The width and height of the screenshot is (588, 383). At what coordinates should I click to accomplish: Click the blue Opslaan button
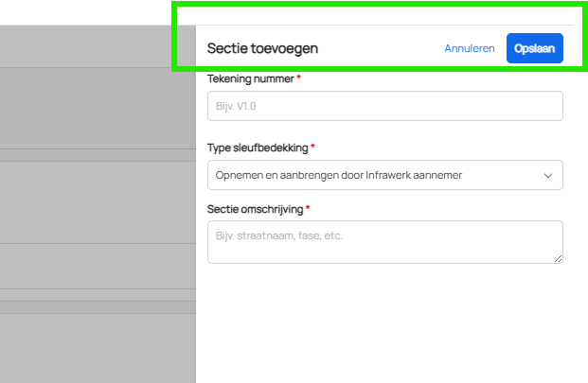click(x=535, y=48)
